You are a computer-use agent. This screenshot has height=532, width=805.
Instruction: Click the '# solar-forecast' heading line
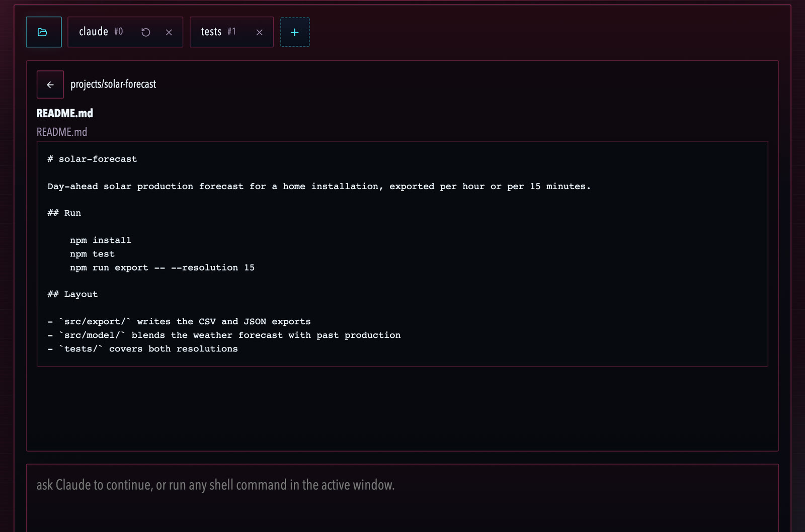[x=92, y=159]
